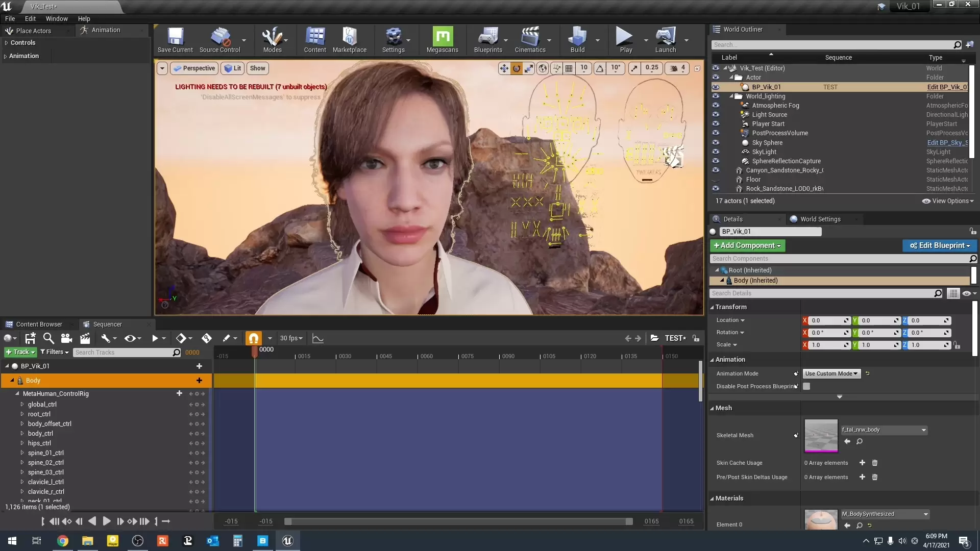Click the Sequencer playback range scrollbar
The image size is (980, 551).
coord(458,521)
